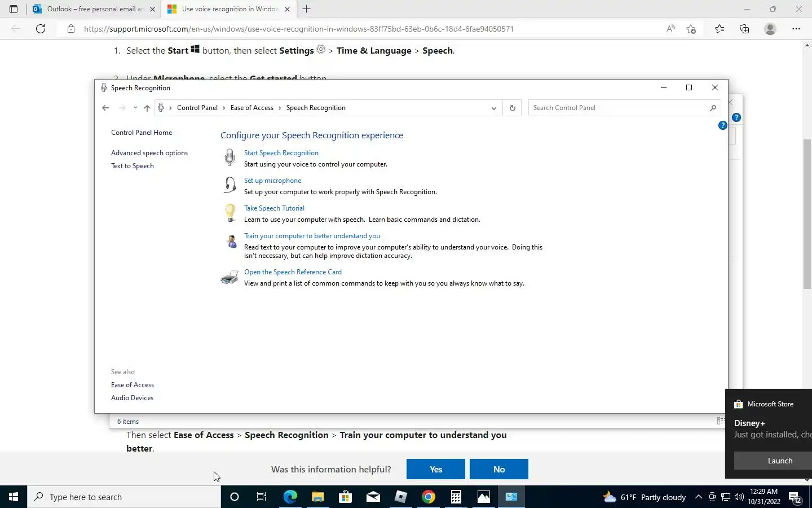Image resolution: width=812 pixels, height=508 pixels.
Task: Open recent locations dropdown arrow
Action: 135,108
